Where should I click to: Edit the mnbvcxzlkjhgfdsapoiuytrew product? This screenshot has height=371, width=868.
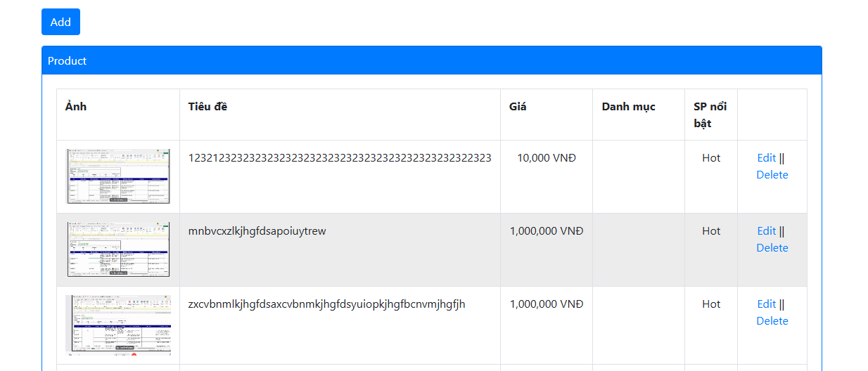(766, 231)
